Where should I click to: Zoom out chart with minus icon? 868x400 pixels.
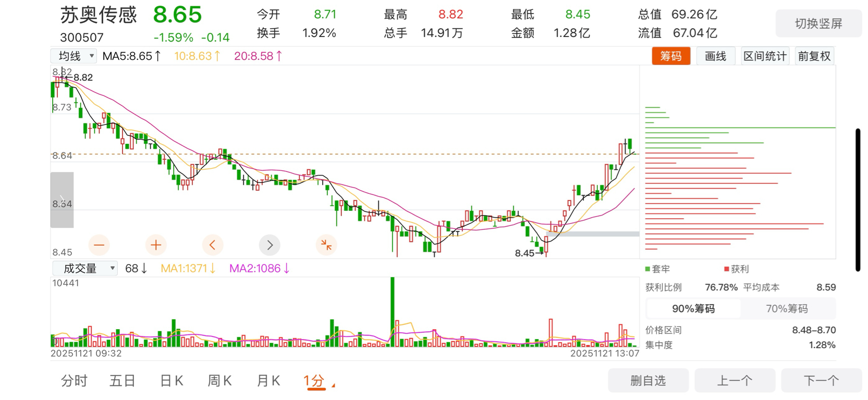point(99,245)
